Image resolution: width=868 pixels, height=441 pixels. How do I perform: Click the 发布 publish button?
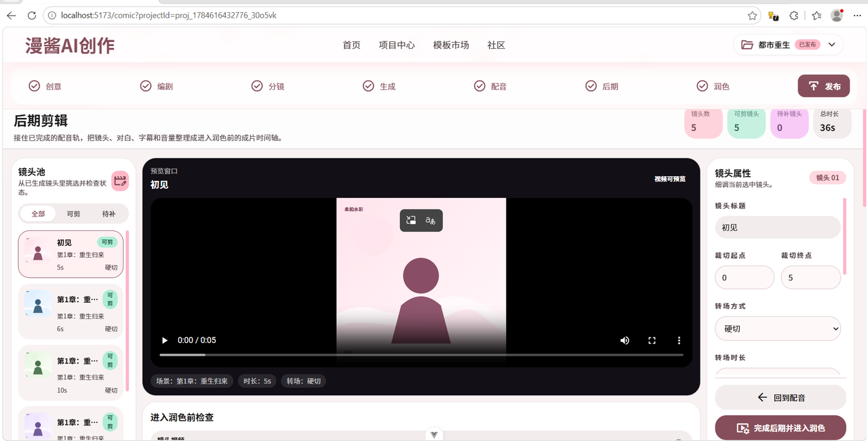pyautogui.click(x=824, y=86)
